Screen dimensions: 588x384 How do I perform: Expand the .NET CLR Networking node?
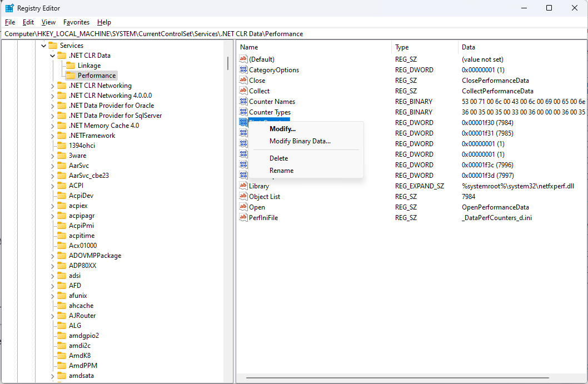coord(52,86)
